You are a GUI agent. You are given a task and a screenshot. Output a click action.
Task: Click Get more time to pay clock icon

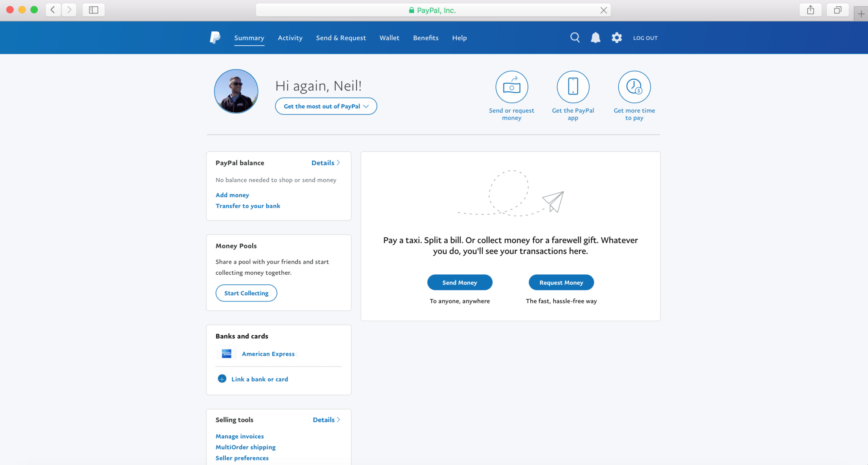[634, 87]
